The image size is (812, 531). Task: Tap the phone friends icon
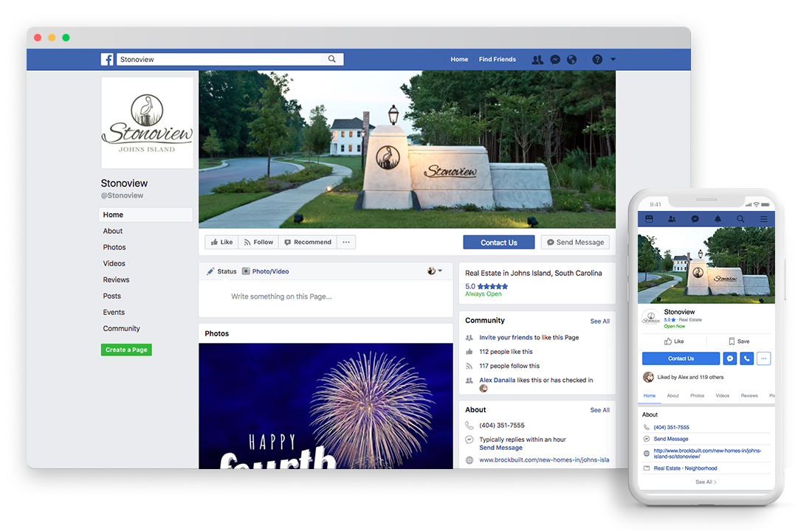(672, 219)
